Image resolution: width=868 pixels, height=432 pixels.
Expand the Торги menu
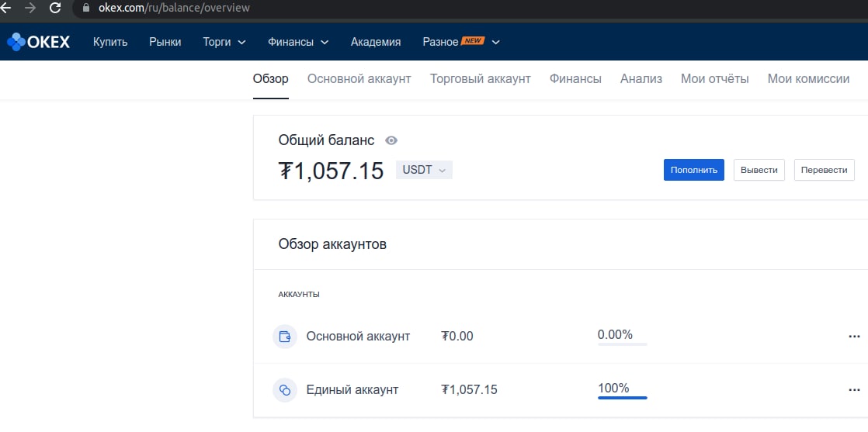click(224, 42)
